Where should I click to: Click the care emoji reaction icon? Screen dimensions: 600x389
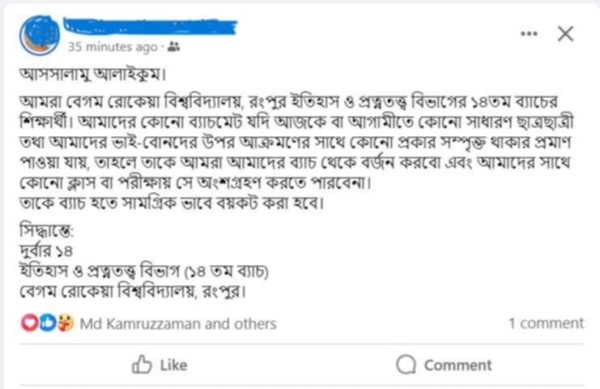point(65,322)
